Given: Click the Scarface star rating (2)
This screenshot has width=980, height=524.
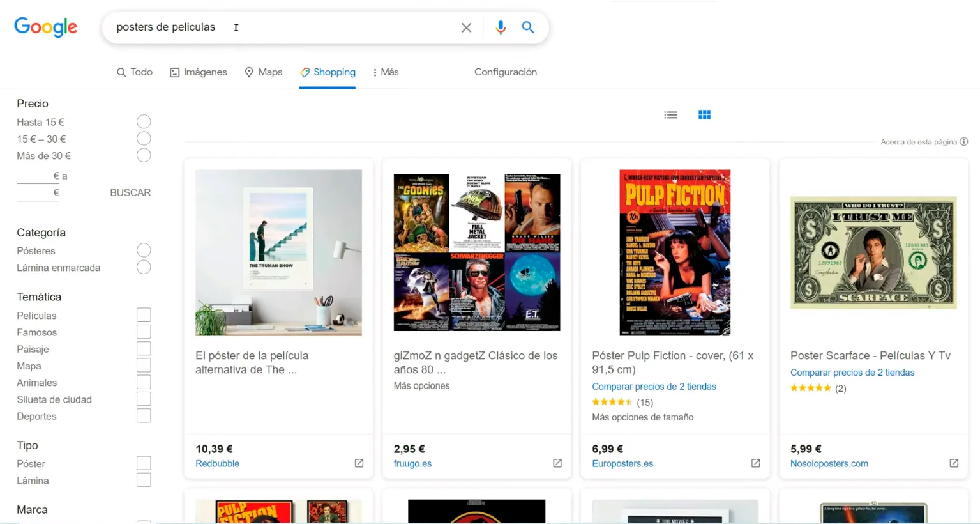Looking at the screenshot, I should point(818,388).
